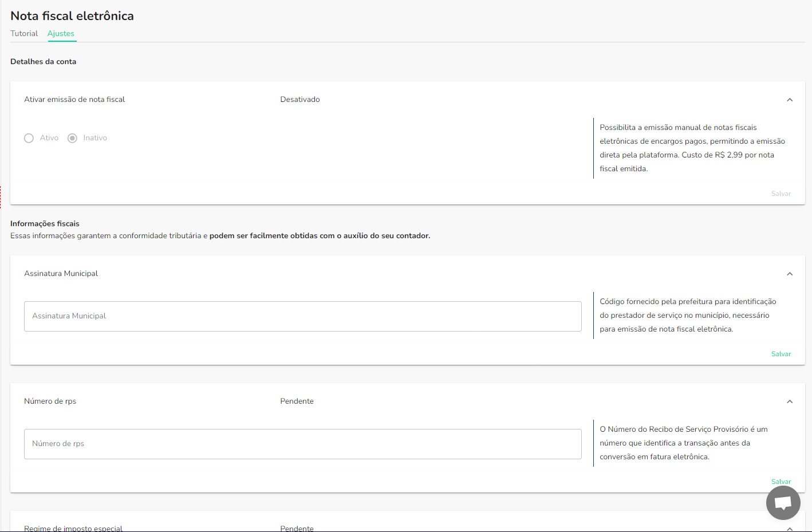The height and width of the screenshot is (532, 812).
Task: Focus the Assinatura Municipal input field
Action: [303, 316]
